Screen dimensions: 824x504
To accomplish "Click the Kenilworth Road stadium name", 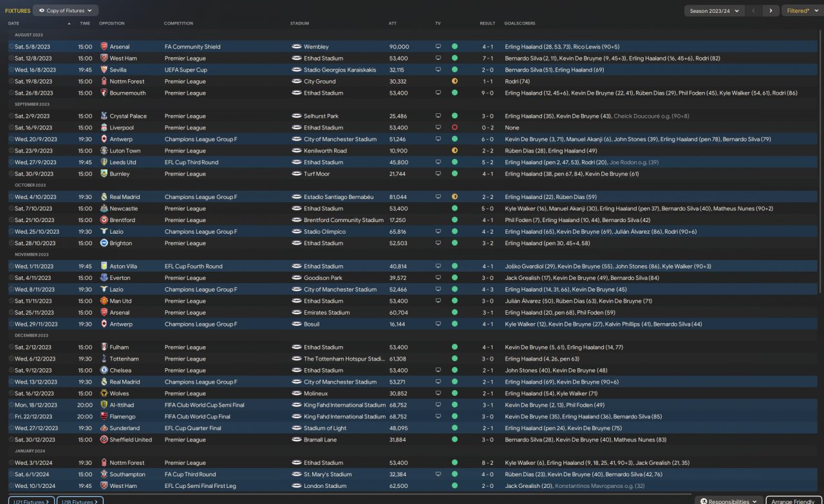I will (x=326, y=151).
